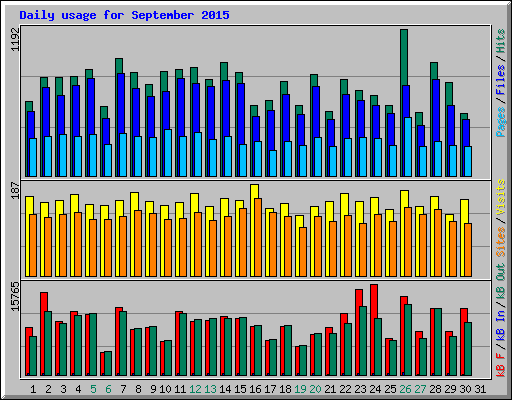Click the yellow Visits bar for day 8
Image resolution: width=512 pixels, height=400 pixels.
(134, 201)
